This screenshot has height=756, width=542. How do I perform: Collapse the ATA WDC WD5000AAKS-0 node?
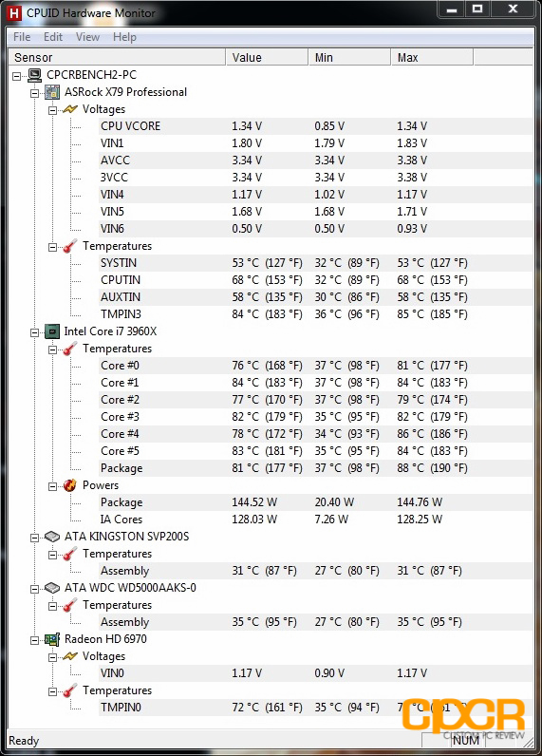coord(35,589)
